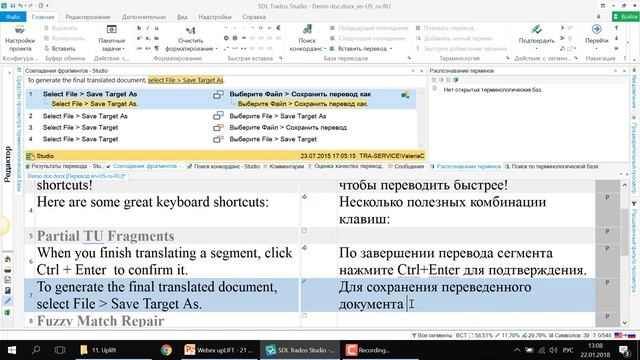Viewport: 640px width, 360px height.
Task: Open Google Chrome from taskbar
Action: pos(166,350)
